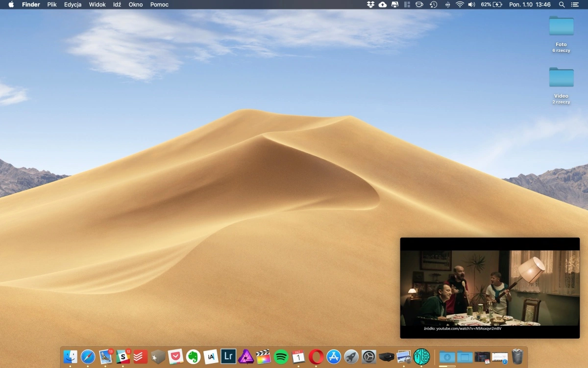
Task: Open the Plik menu
Action: pyautogui.click(x=52, y=4)
